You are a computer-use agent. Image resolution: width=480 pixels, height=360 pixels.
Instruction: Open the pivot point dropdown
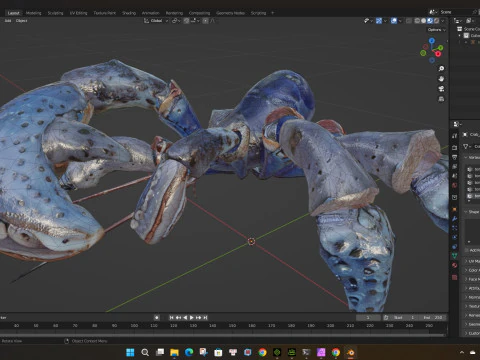[176, 21]
